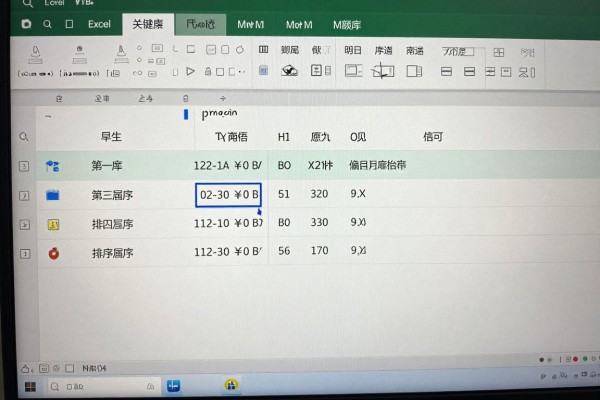Viewport: 600px width, 400px height.
Task: Click the window layout icon below 明日
Action: (353, 71)
